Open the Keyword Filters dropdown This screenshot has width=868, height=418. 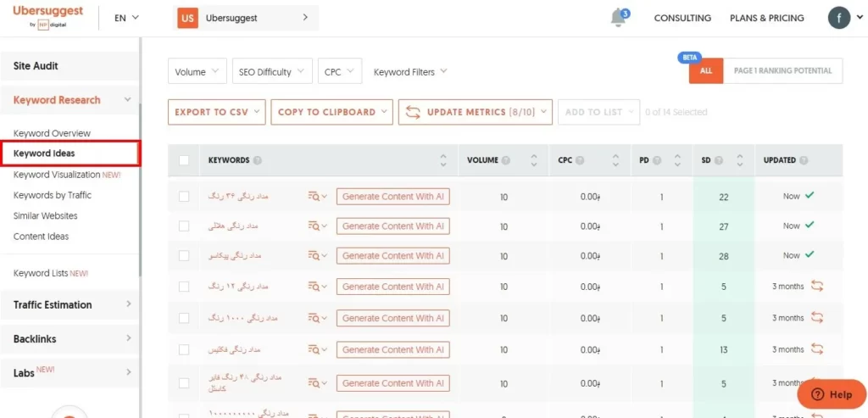[410, 71]
